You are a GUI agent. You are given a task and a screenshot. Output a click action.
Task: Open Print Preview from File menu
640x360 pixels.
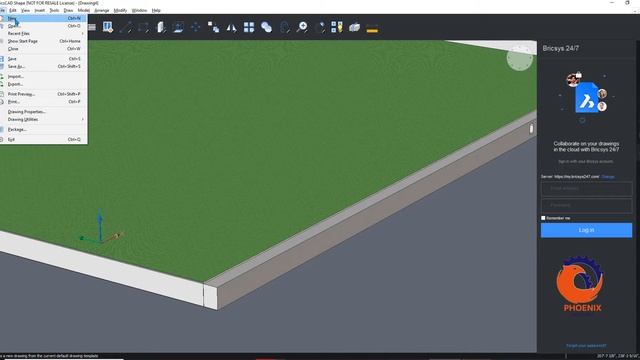coord(44,94)
